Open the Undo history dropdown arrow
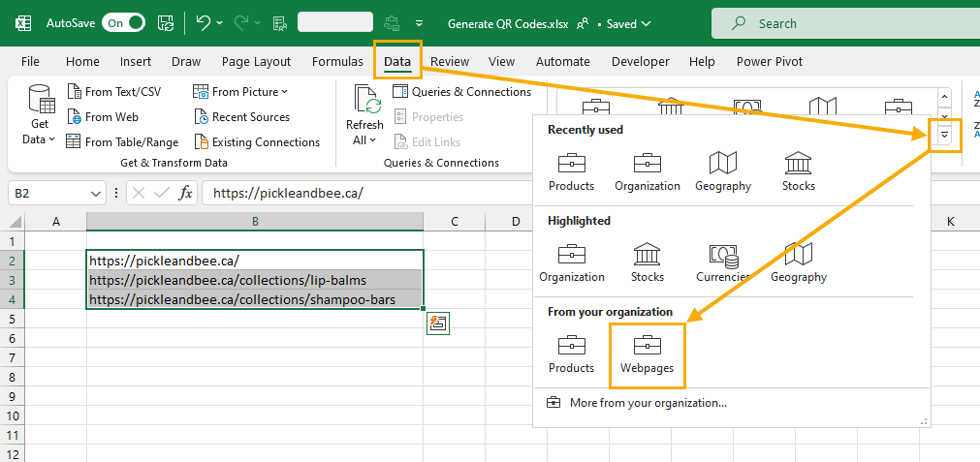Image resolution: width=980 pixels, height=462 pixels. [220, 23]
